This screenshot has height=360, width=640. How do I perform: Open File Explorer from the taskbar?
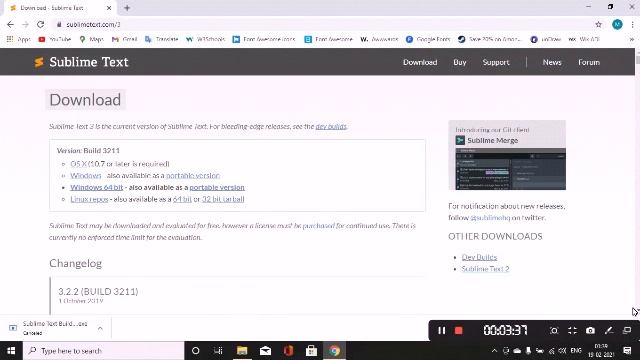tap(242, 351)
